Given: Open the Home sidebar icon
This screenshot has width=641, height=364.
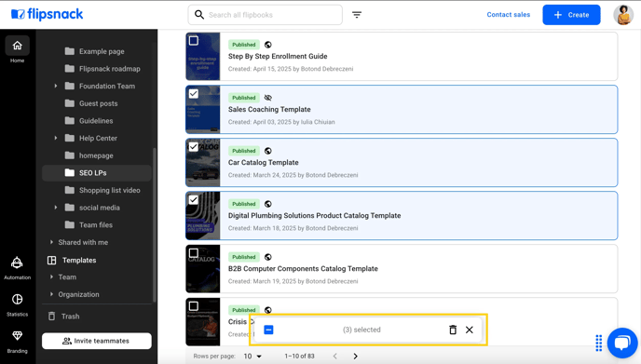Looking at the screenshot, I should click(17, 46).
